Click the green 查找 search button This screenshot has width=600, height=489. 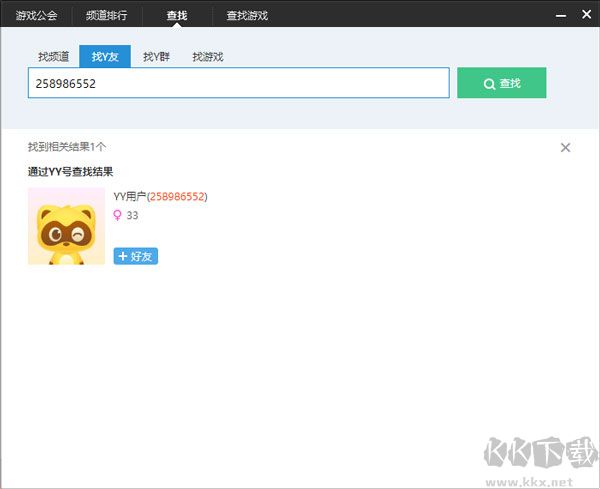[x=502, y=83]
